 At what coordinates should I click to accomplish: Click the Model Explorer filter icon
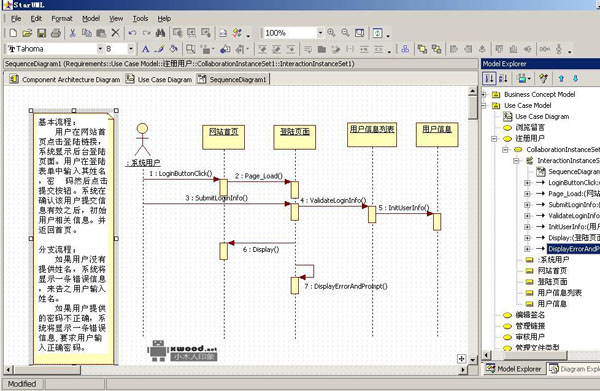pos(543,79)
